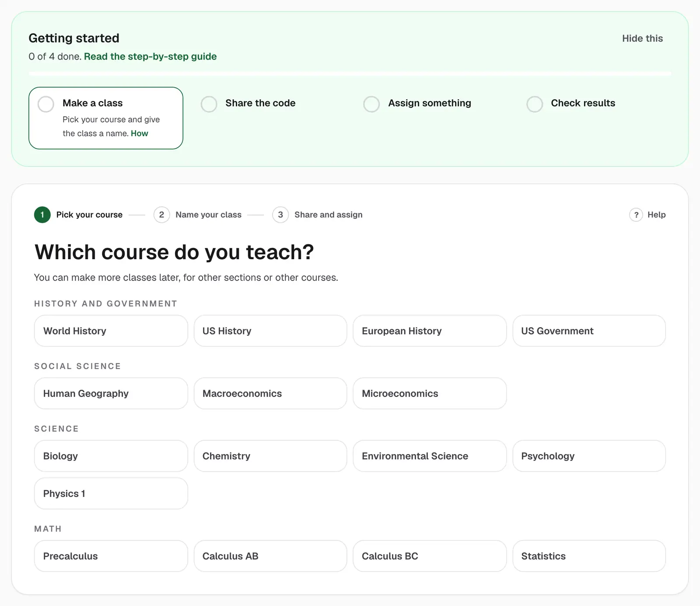Viewport: 700px width, 606px height.
Task: Click the Share the code step label
Action: click(x=260, y=103)
